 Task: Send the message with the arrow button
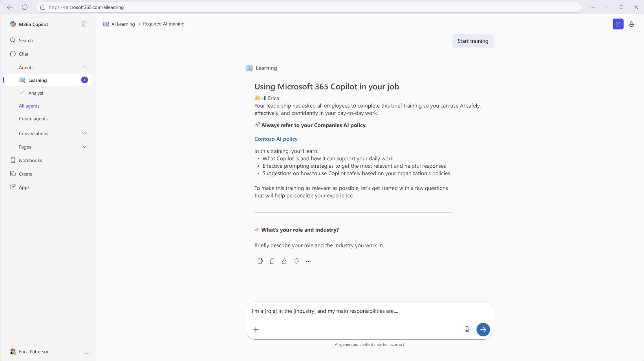(x=483, y=330)
